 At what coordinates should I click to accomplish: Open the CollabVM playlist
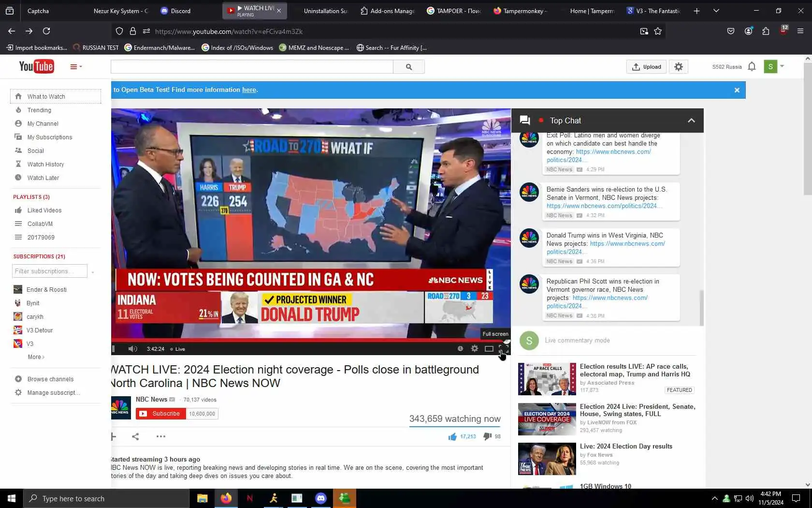click(x=40, y=224)
